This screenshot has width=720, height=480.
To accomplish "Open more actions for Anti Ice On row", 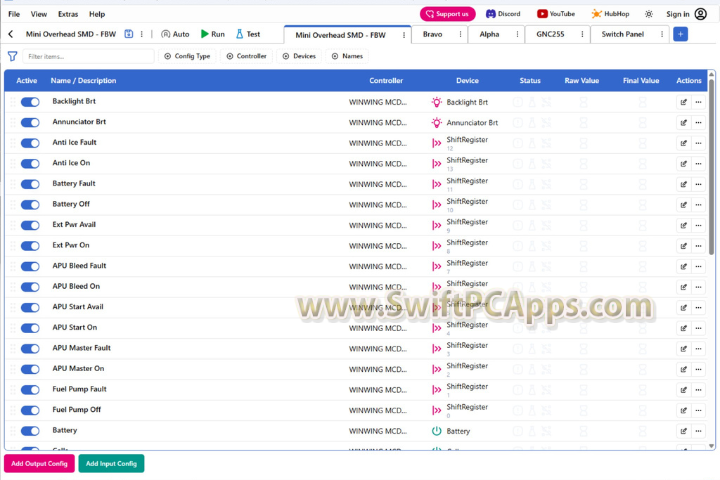I will point(698,164).
